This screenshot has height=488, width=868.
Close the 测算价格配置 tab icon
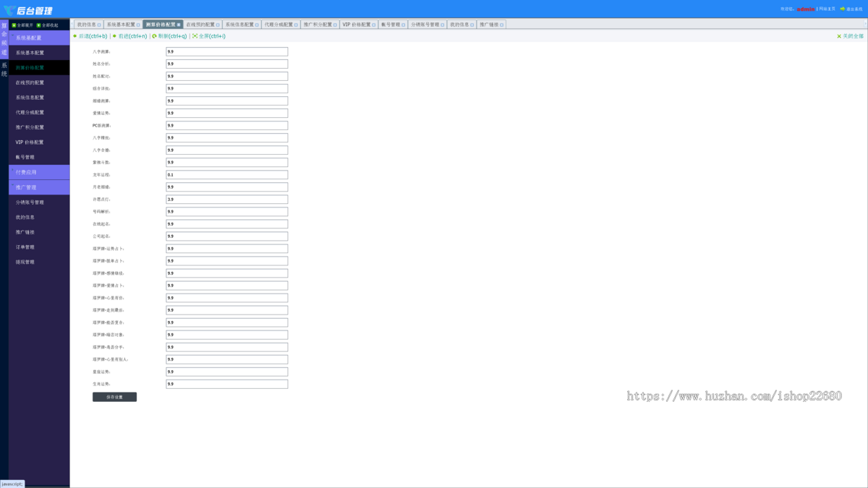tap(179, 25)
